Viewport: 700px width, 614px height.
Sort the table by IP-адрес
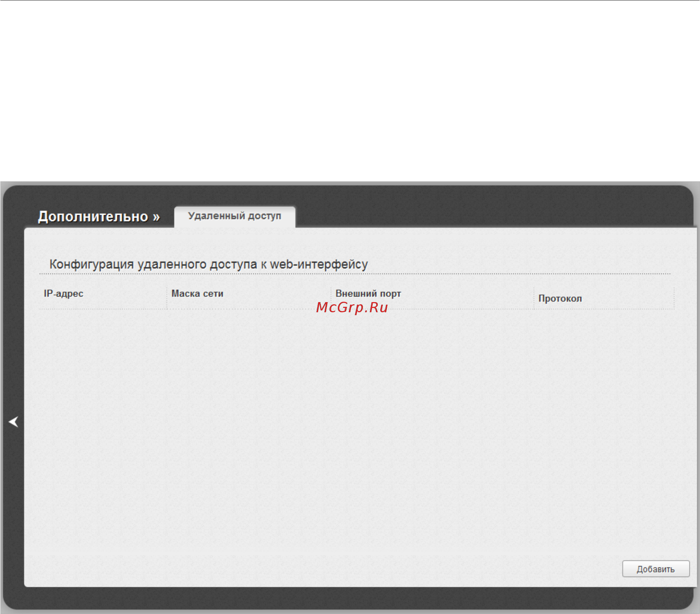[64, 293]
